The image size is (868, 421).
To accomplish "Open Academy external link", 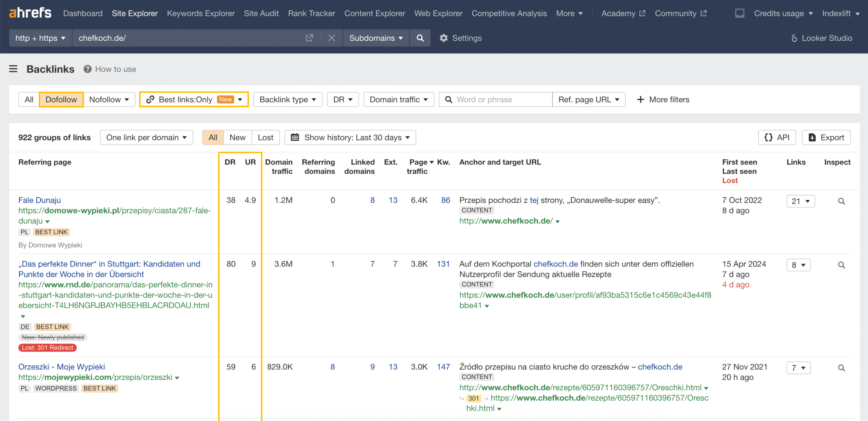I will (623, 13).
